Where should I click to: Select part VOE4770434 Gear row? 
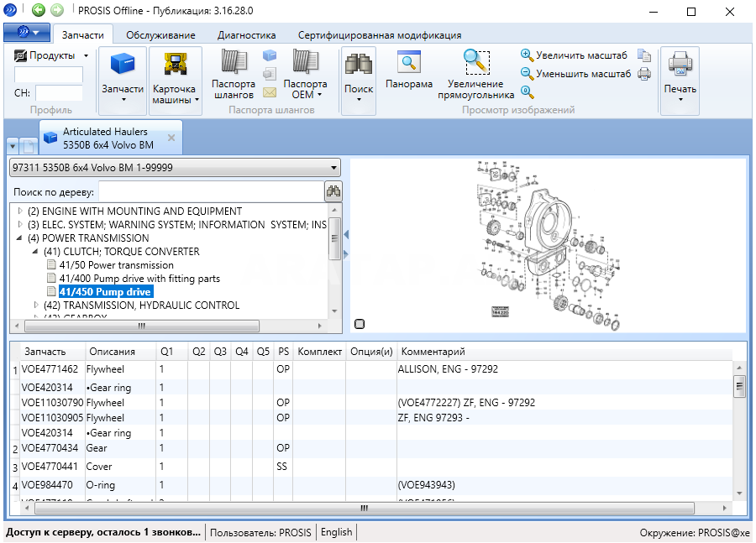pos(371,448)
